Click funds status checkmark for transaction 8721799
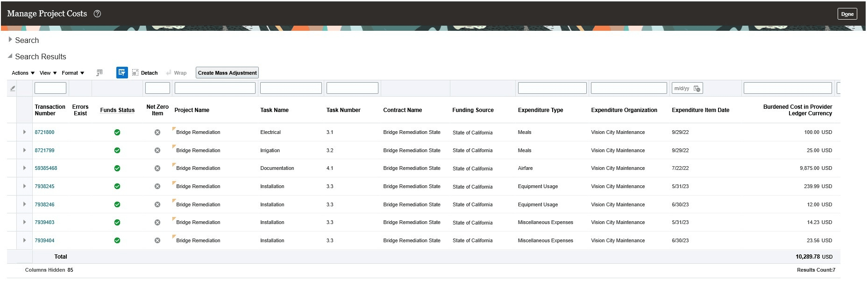This screenshot has height=281, width=868. point(117,150)
